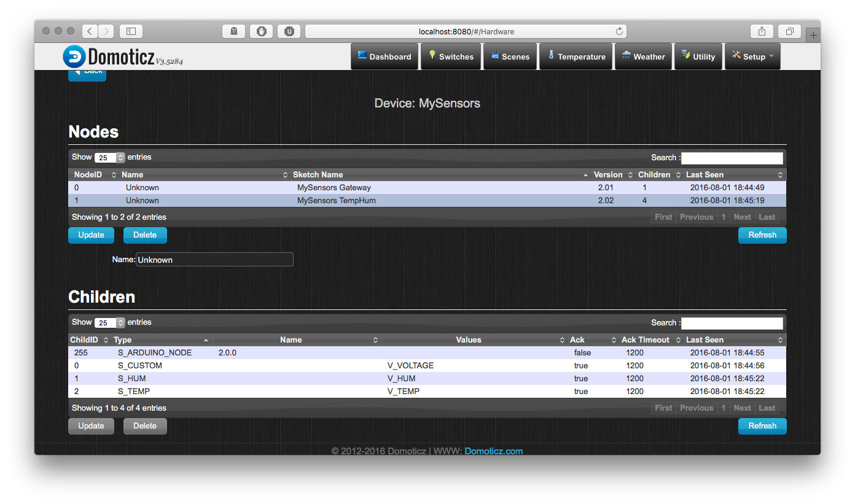
Task: Open the Ghostery extension icon
Action: point(233,31)
